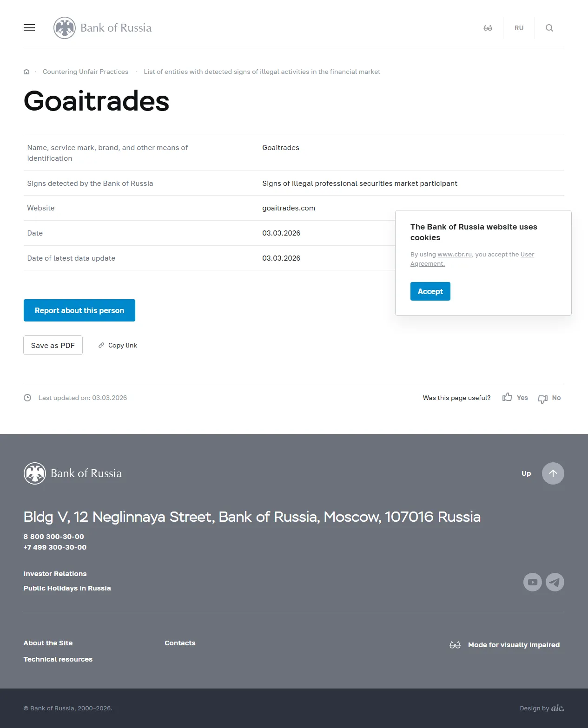The image size is (588, 728).
Task: Click the thumbs-down No icon
Action: tap(542, 399)
